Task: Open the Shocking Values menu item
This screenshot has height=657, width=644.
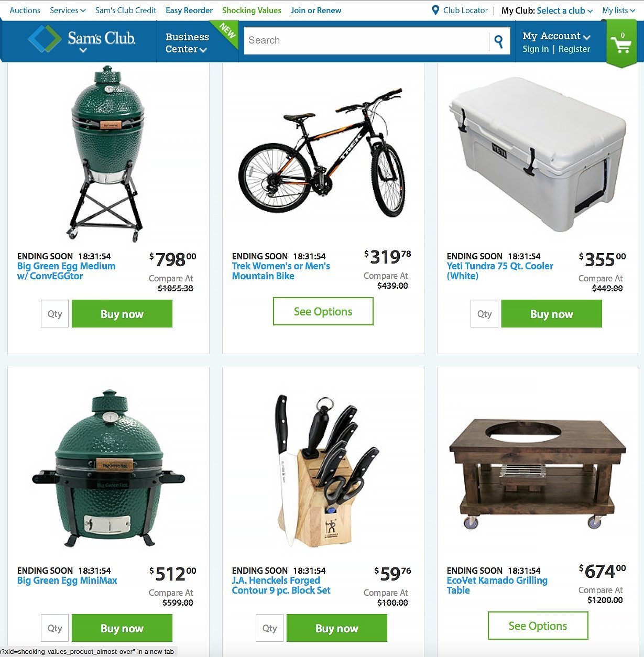Action: tap(252, 10)
